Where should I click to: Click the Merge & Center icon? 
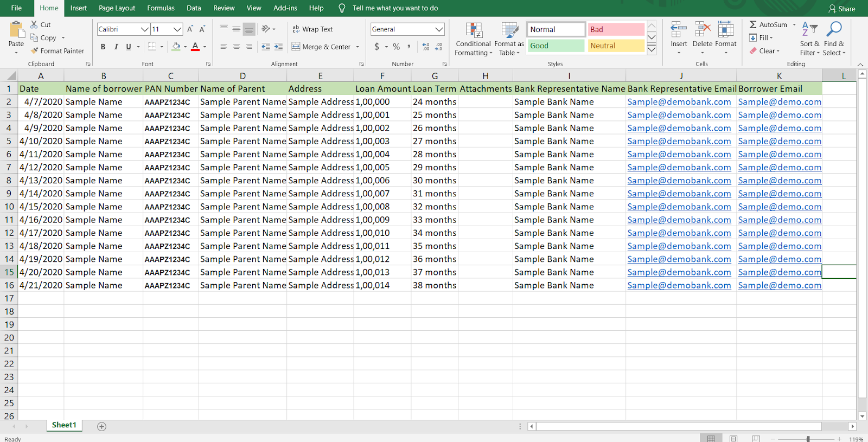[296, 47]
